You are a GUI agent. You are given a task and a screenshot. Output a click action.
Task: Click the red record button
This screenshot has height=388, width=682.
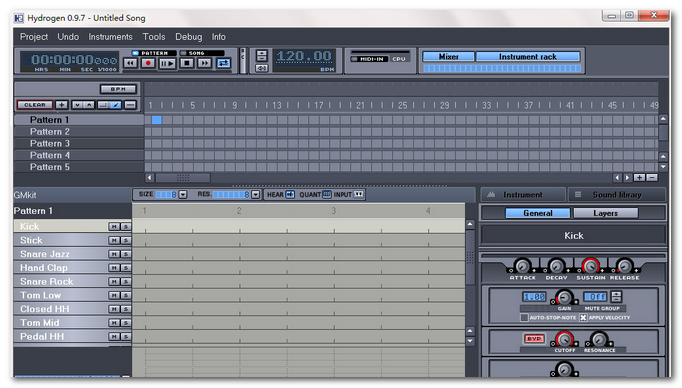coord(148,63)
